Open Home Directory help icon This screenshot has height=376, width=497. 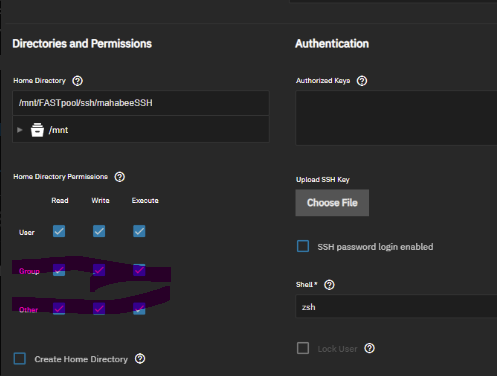click(78, 81)
